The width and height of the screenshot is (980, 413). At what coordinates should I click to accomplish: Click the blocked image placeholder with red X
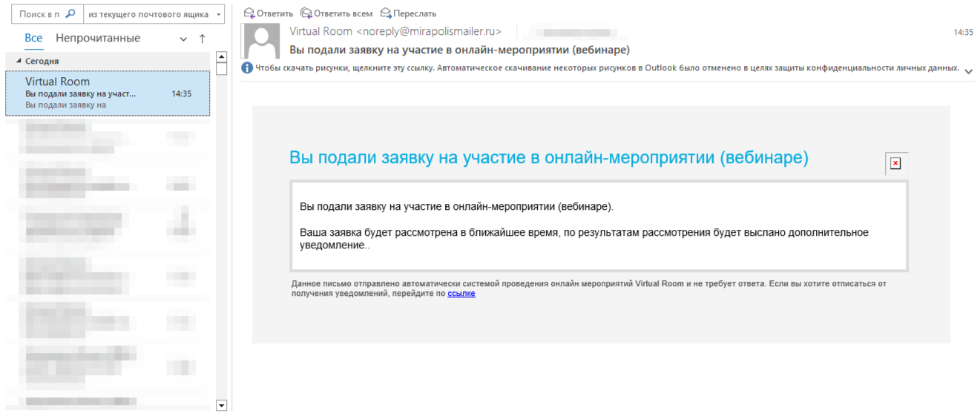895,163
